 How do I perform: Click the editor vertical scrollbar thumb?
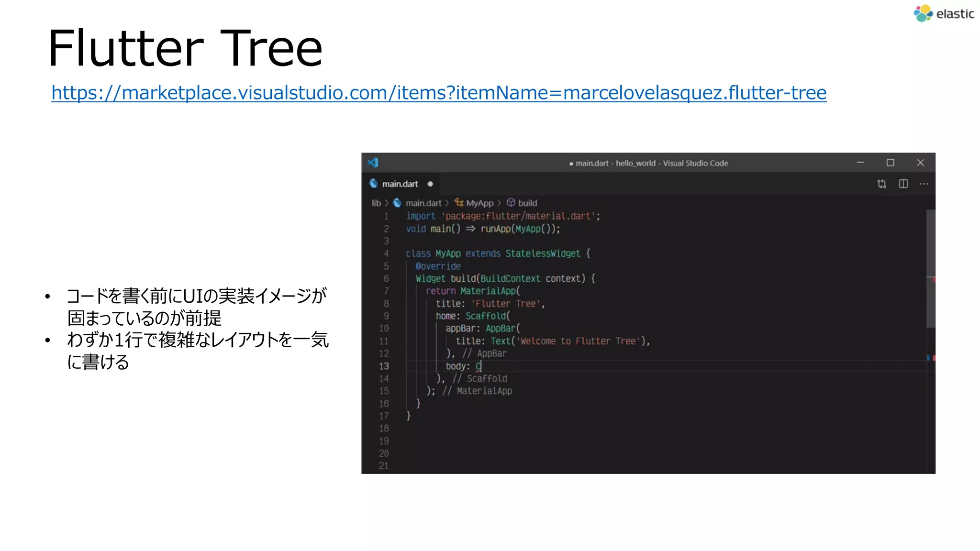931,268
